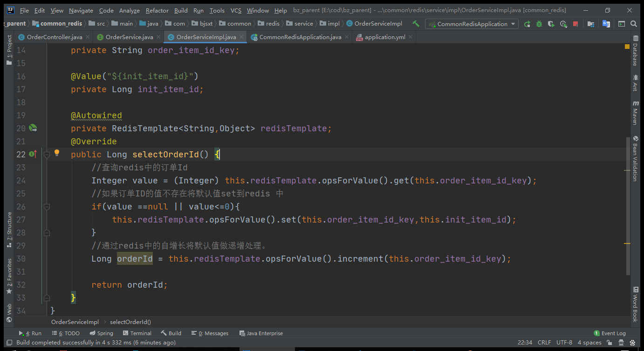The image size is (644, 351).
Task: Open the profiler run icon in the toolbar
Action: click(563, 24)
